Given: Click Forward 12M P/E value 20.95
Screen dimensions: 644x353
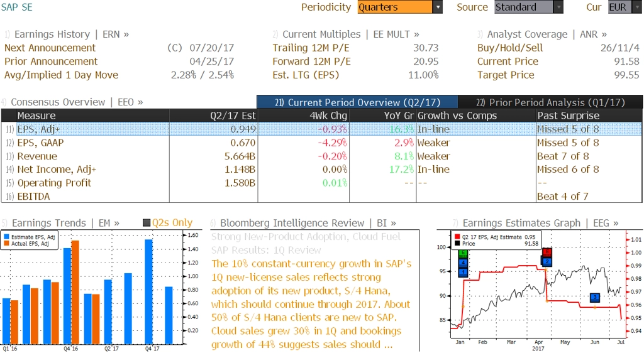Looking at the screenshot, I should pyautogui.click(x=426, y=62).
